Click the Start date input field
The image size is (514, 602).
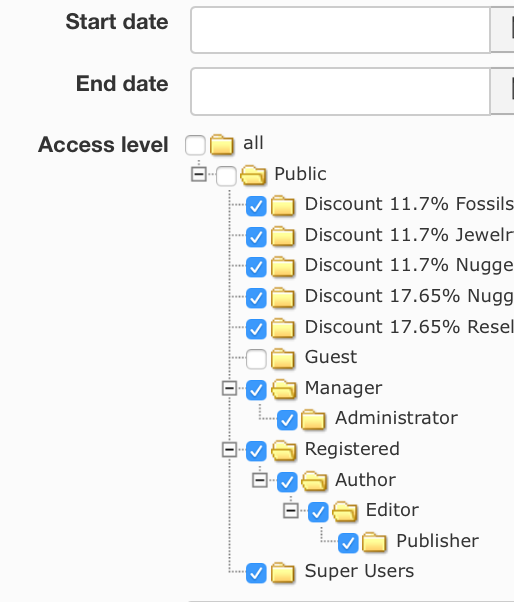[340, 30]
